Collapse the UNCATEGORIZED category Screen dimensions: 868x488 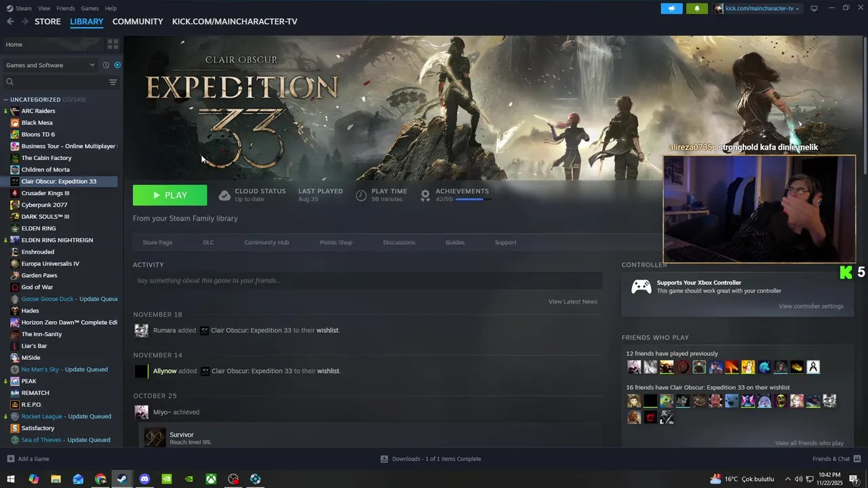pos(5,100)
